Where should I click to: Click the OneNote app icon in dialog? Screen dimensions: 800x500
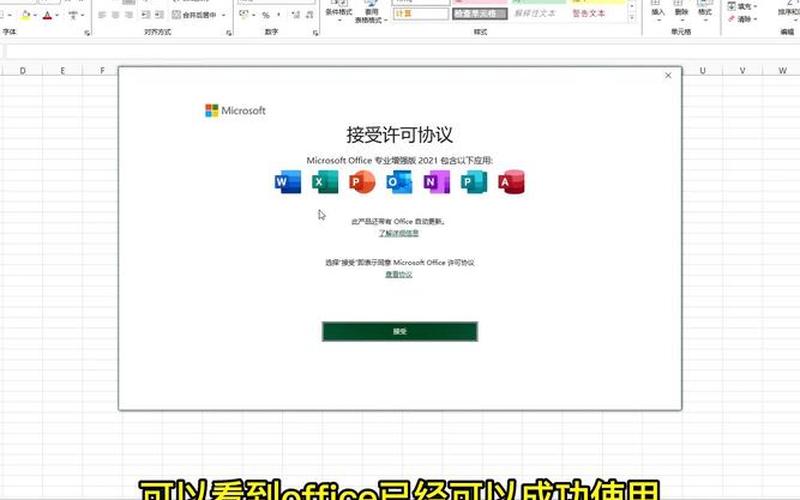(437, 182)
